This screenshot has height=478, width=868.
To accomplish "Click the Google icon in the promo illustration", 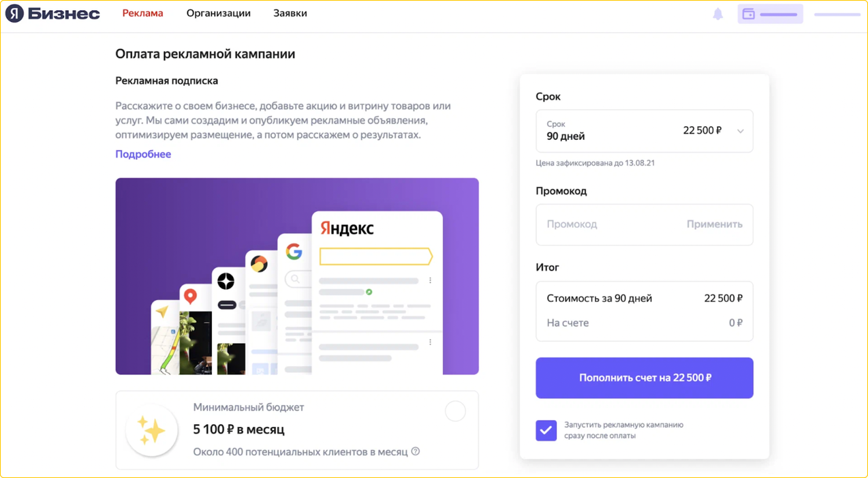I will 294,252.
